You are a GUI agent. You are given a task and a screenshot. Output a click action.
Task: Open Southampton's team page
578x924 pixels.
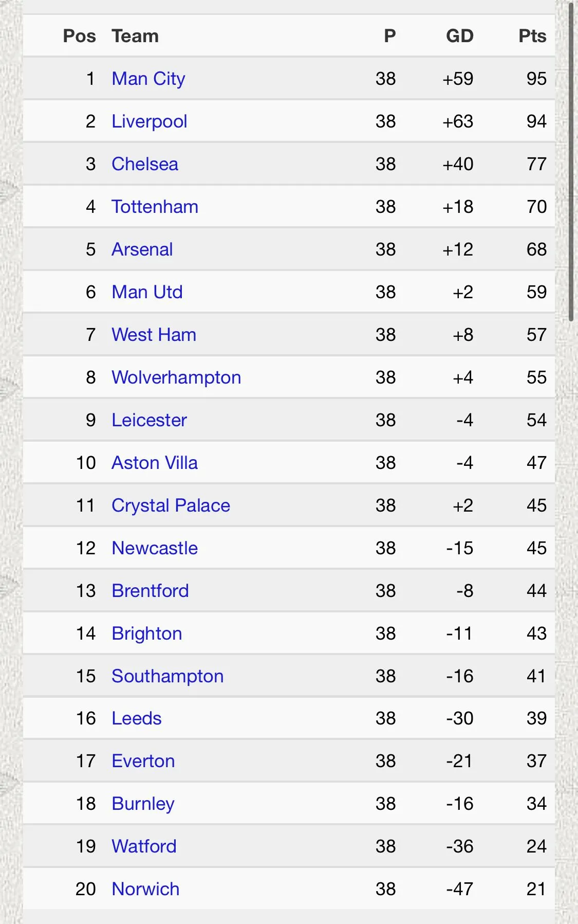(x=167, y=676)
